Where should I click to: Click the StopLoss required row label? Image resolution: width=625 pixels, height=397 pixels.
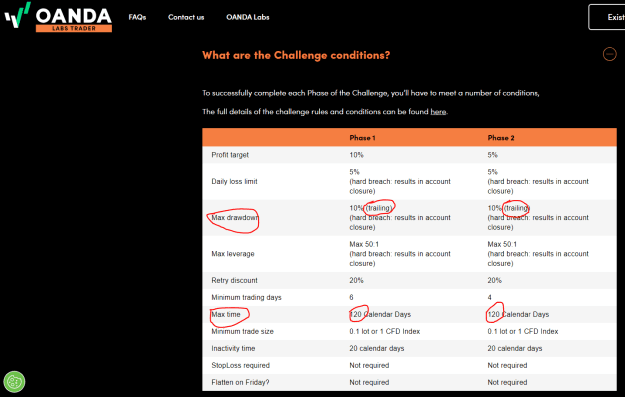(240, 366)
